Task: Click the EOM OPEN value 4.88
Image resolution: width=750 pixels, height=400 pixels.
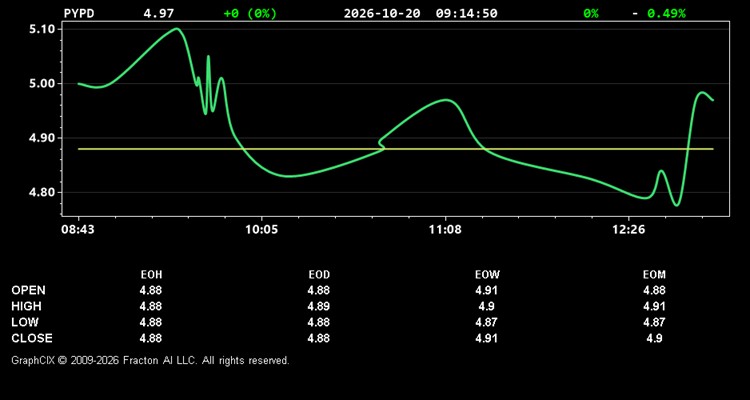Action: [x=654, y=290]
